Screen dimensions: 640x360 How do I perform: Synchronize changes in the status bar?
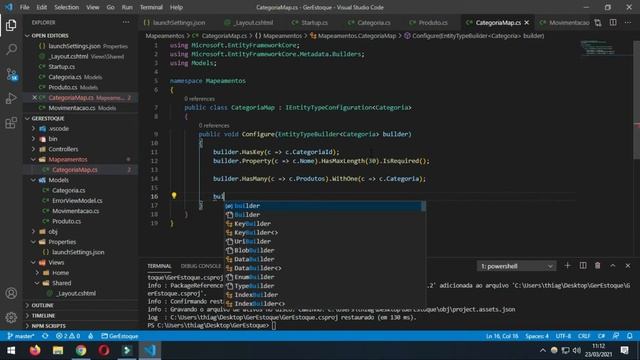(45, 336)
